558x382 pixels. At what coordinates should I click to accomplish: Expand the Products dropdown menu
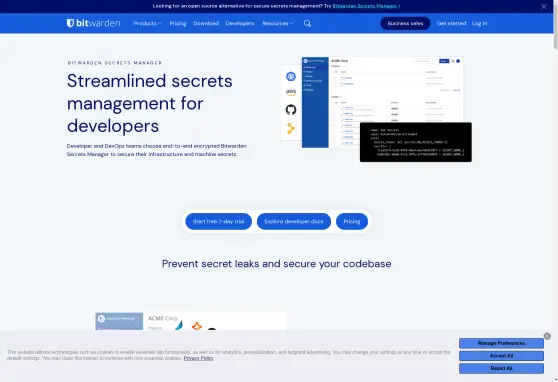[147, 23]
